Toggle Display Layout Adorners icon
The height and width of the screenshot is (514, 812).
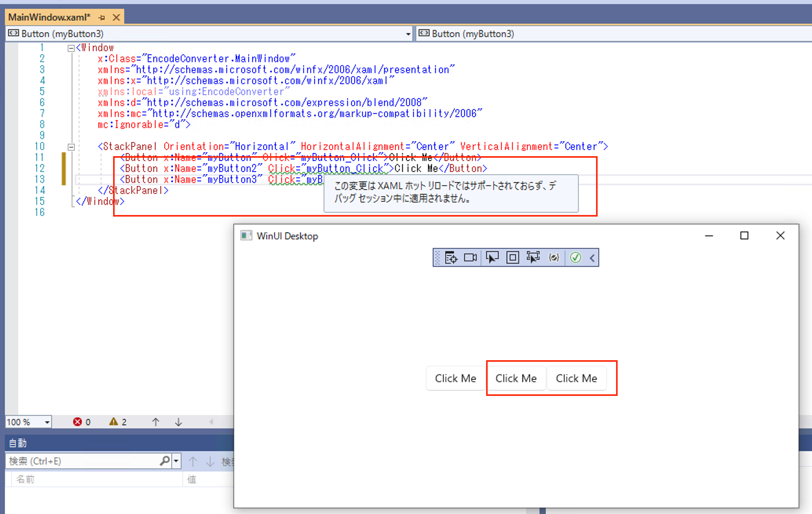[512, 258]
